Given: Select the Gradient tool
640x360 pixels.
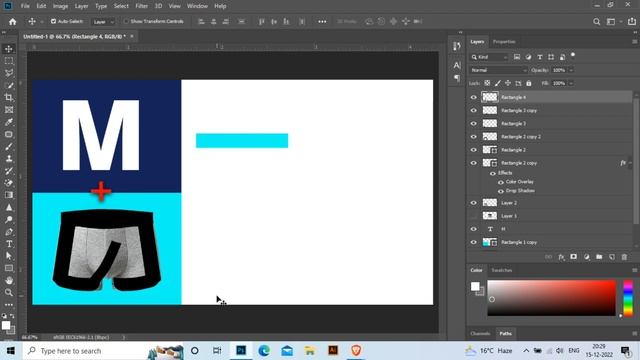Looking at the screenshot, I should (9, 195).
